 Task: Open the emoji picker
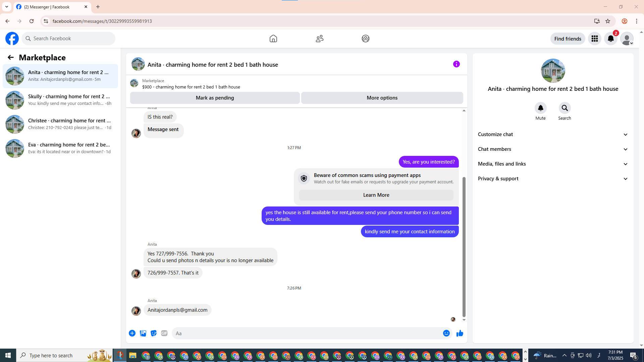[x=446, y=333]
